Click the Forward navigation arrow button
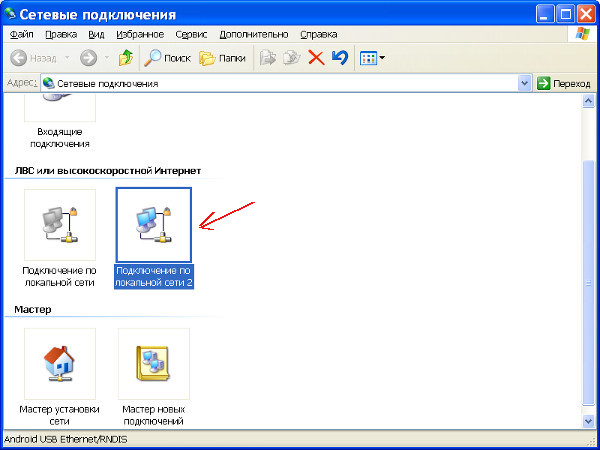 tap(88, 58)
